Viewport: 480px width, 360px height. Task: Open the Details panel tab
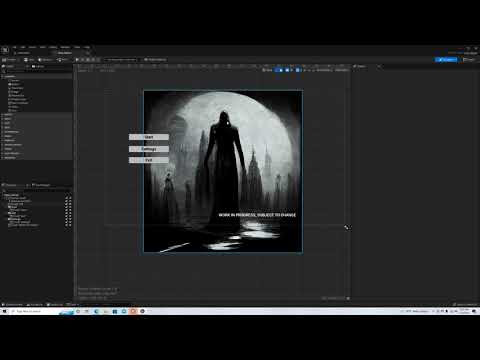(x=360, y=66)
